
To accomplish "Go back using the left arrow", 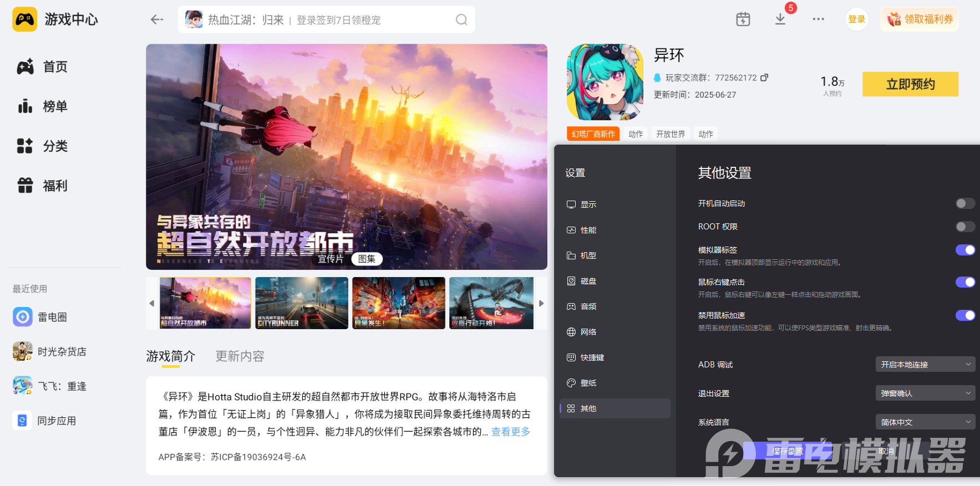I will coord(157,20).
